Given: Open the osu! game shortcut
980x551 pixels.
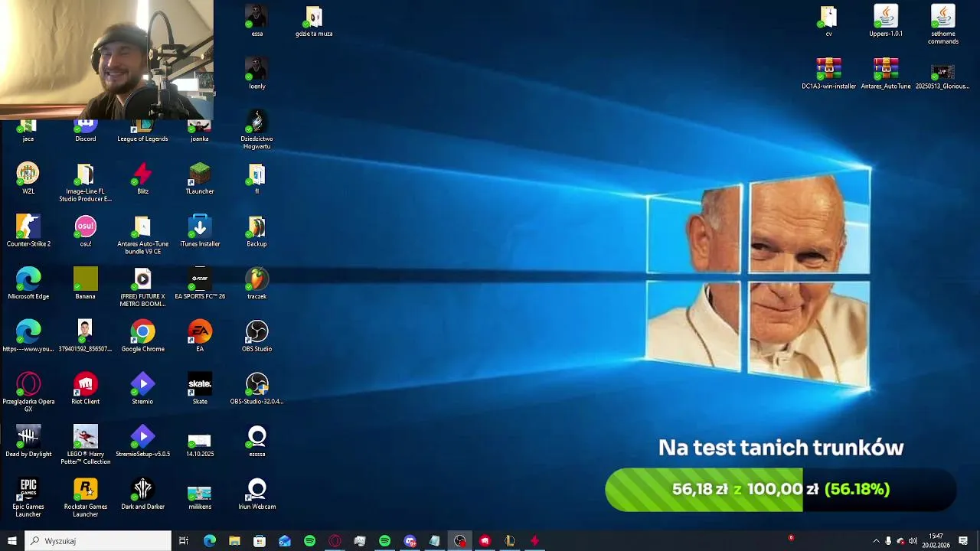Looking at the screenshot, I should coord(85,231).
